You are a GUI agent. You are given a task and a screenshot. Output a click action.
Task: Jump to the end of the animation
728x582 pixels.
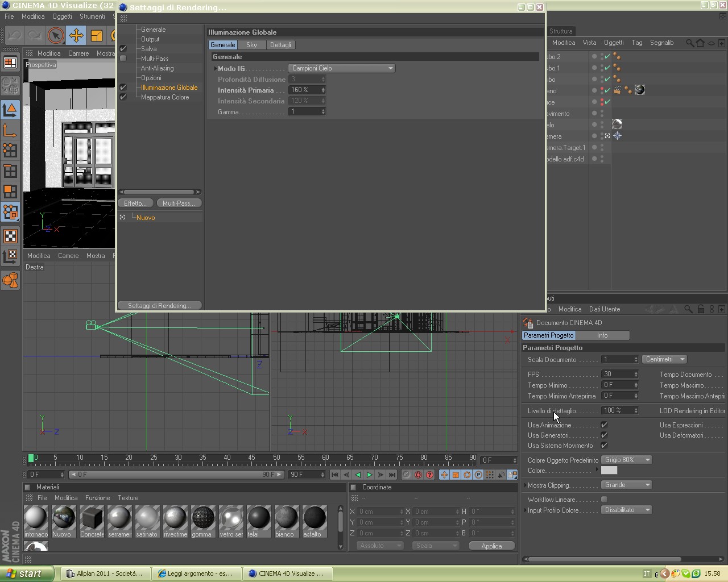pyautogui.click(x=392, y=475)
